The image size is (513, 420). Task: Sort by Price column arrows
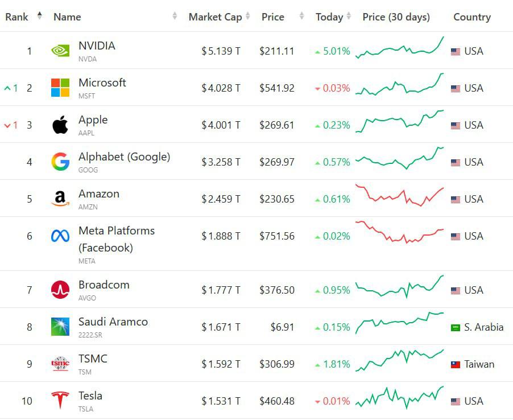point(301,17)
